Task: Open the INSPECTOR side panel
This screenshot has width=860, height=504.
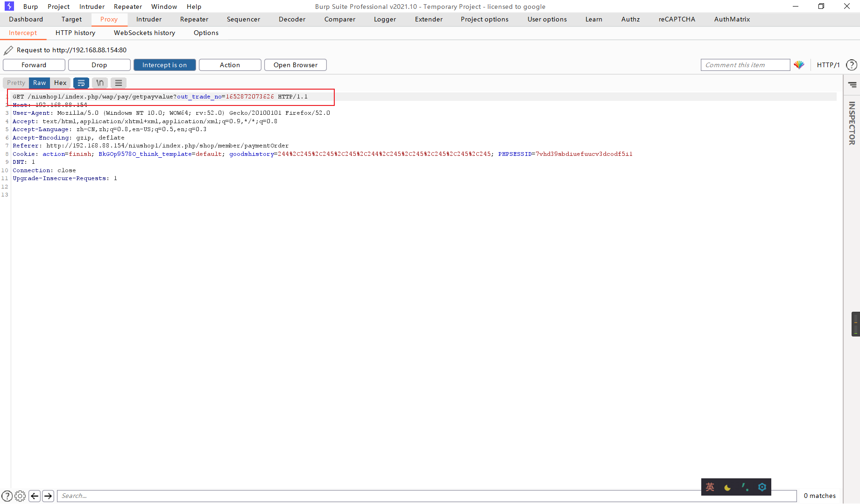Action: tap(852, 123)
